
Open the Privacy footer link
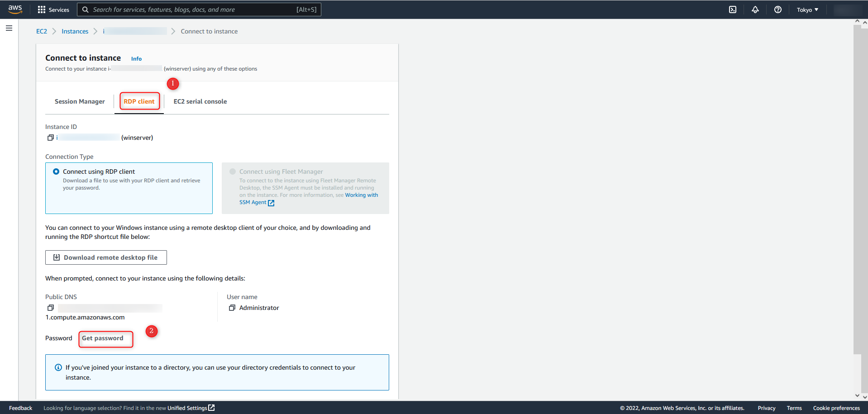[x=767, y=408]
